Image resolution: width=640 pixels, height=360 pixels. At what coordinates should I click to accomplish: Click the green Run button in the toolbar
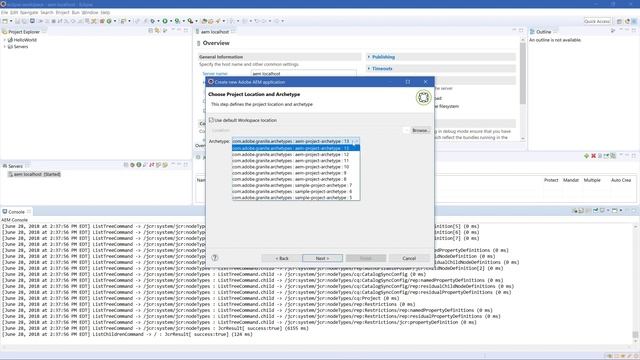165,21
